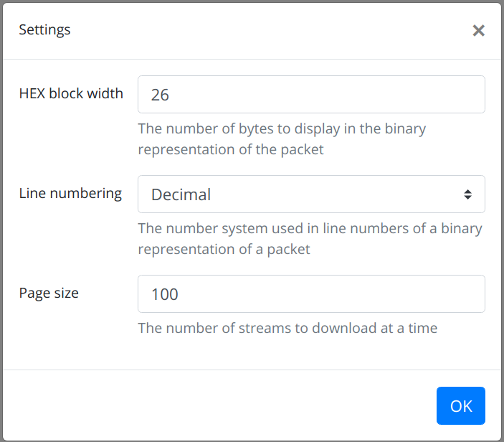The image size is (504, 442).
Task: Click the help text about the line number system
Action: (310, 239)
